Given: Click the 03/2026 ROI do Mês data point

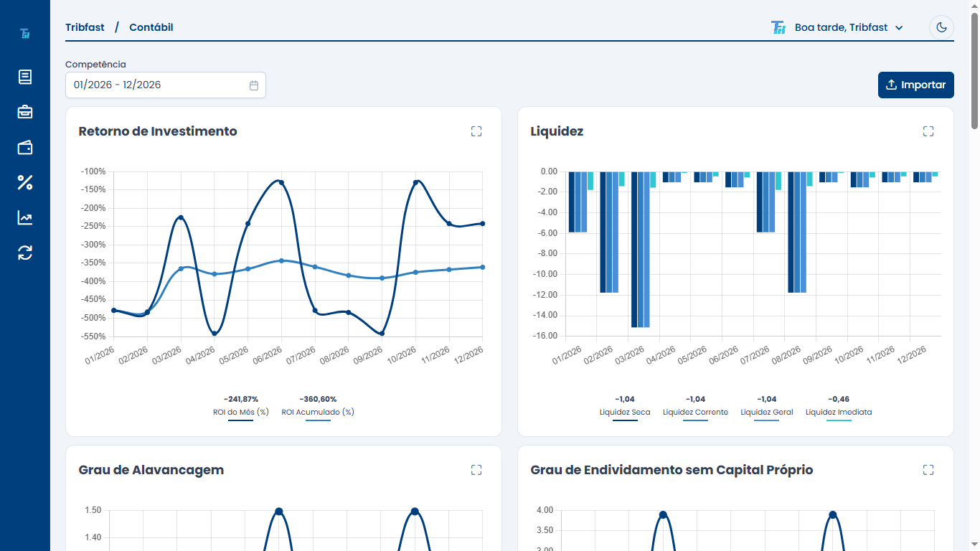Looking at the screenshot, I should click(x=181, y=217).
